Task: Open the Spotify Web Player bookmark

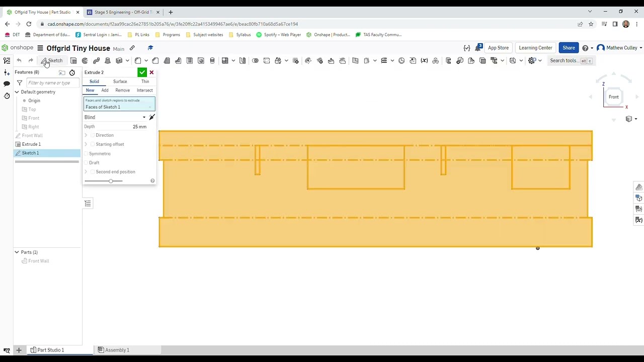Action: [279, 35]
